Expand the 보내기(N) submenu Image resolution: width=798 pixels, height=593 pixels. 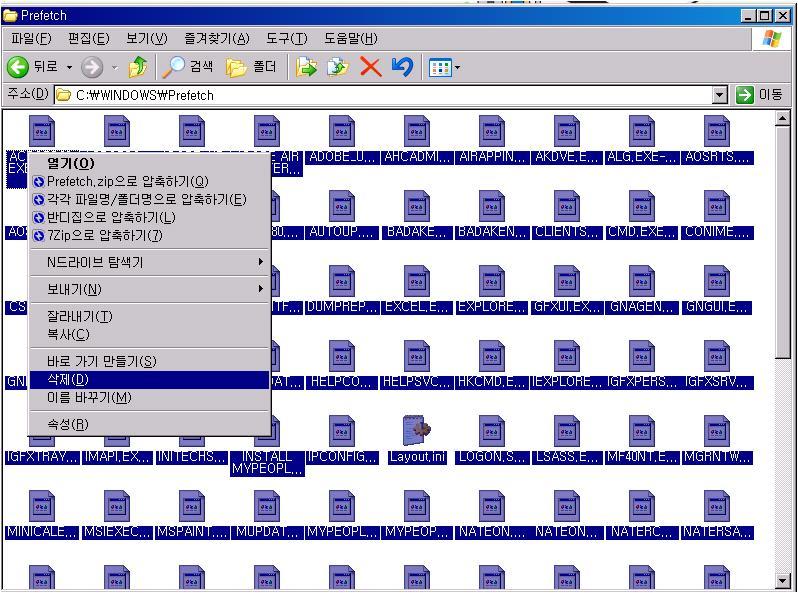[x=149, y=289]
